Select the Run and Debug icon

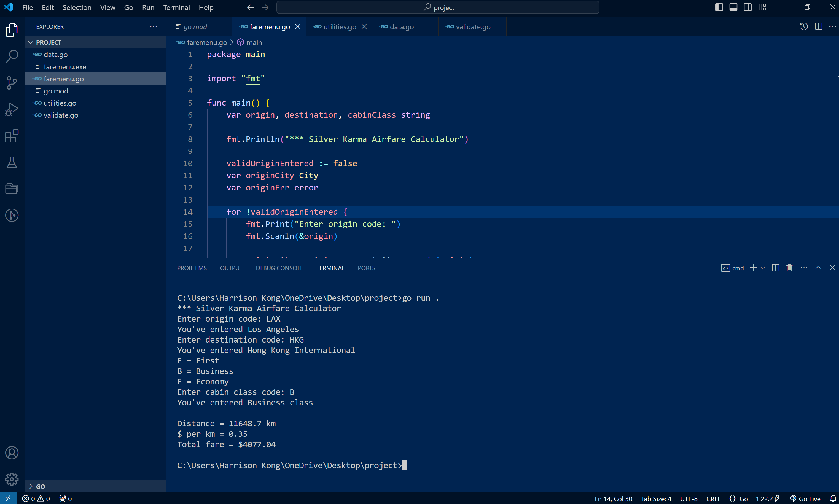pos(12,109)
